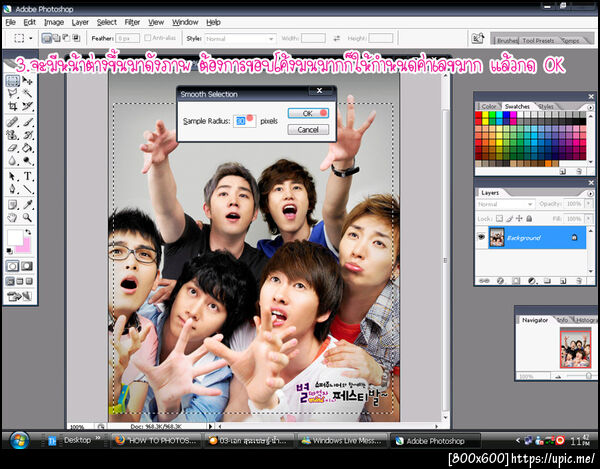The height and width of the screenshot is (469, 600).
Task: Toggle Lock all padlock in Layers panel
Action: pyautogui.click(x=529, y=218)
